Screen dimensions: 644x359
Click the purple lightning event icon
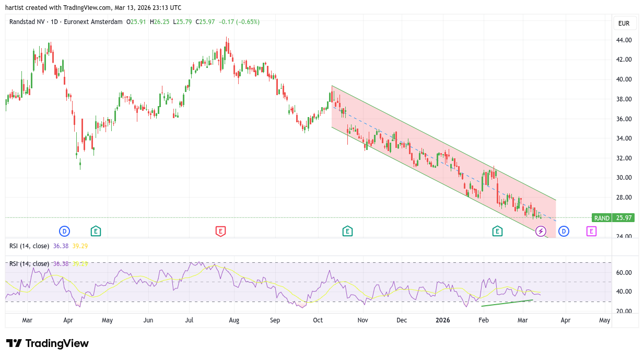tap(541, 231)
